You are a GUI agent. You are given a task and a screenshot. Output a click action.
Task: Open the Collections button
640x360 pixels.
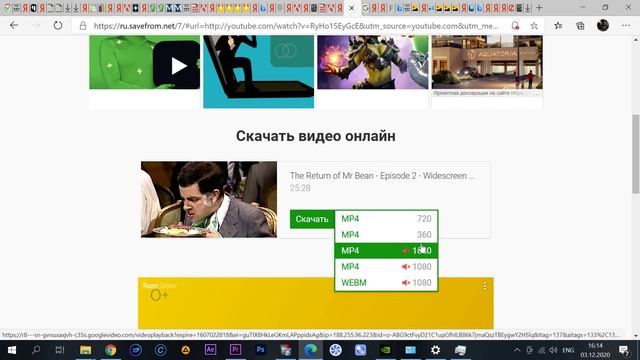point(580,26)
